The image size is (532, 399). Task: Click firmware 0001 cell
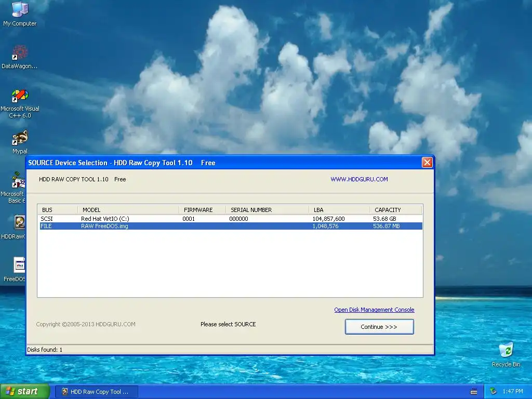(x=189, y=219)
